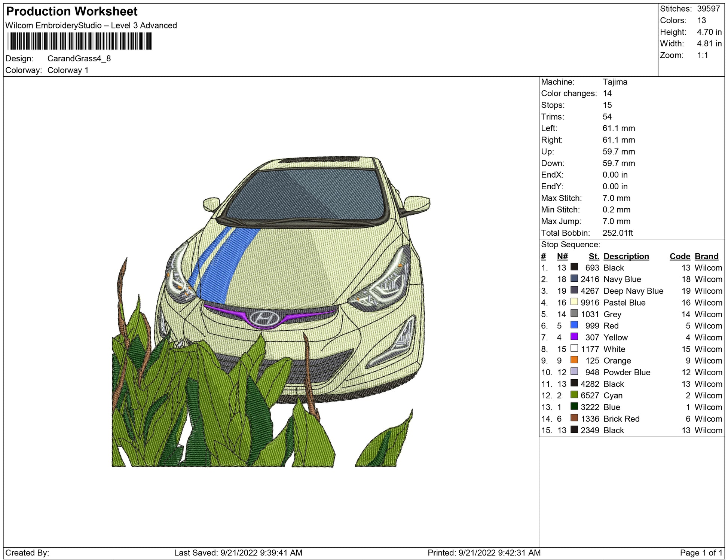728x560 pixels.
Task: Click the Brand column header
Action: tap(706, 256)
